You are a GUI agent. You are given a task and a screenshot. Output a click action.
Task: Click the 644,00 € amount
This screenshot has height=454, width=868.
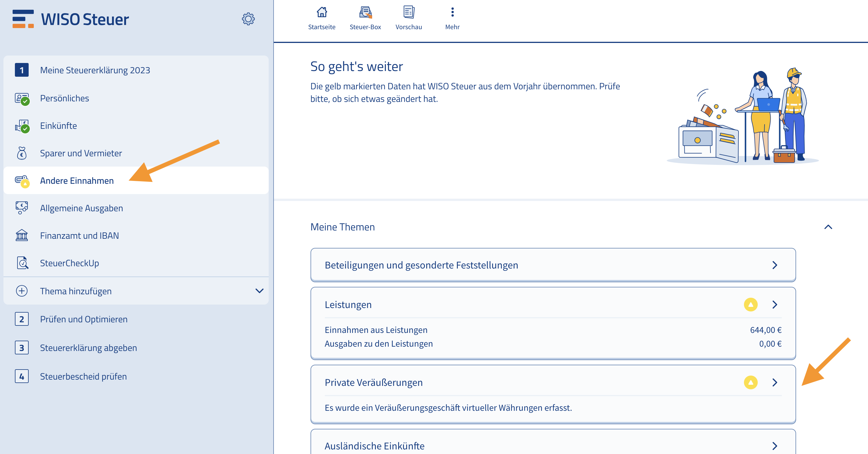[765, 330]
